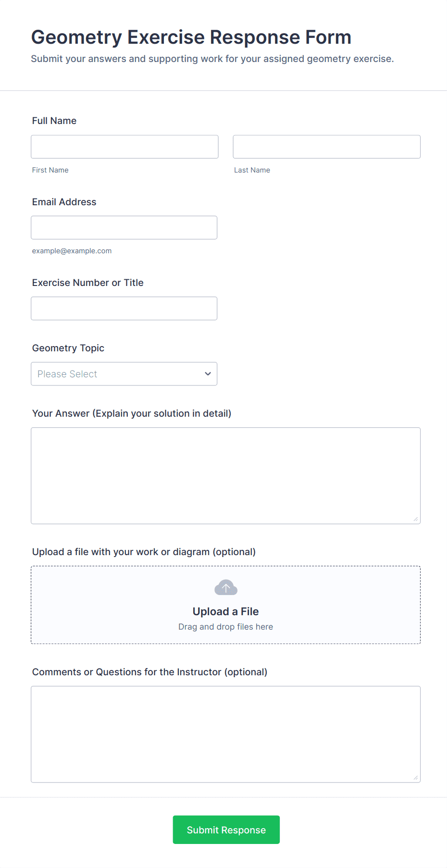This screenshot has height=868, width=447.
Task: Click the First Name input field
Action: (124, 147)
